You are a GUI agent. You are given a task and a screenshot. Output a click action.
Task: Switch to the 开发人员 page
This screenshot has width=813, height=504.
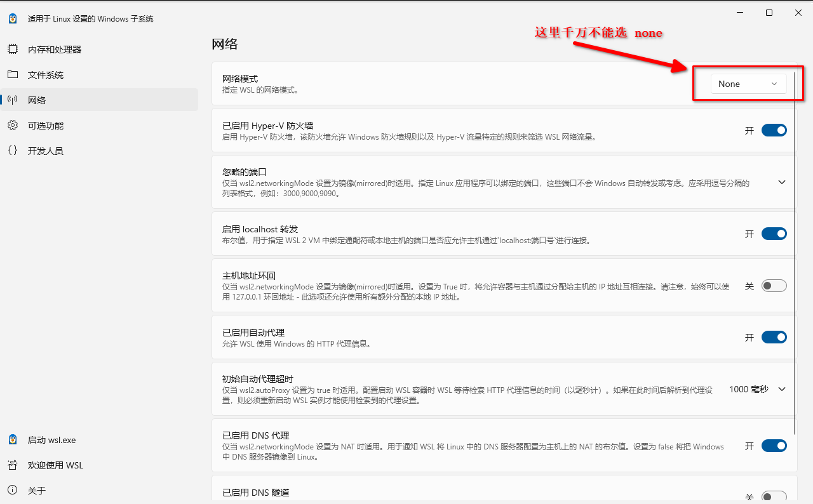click(x=100, y=150)
